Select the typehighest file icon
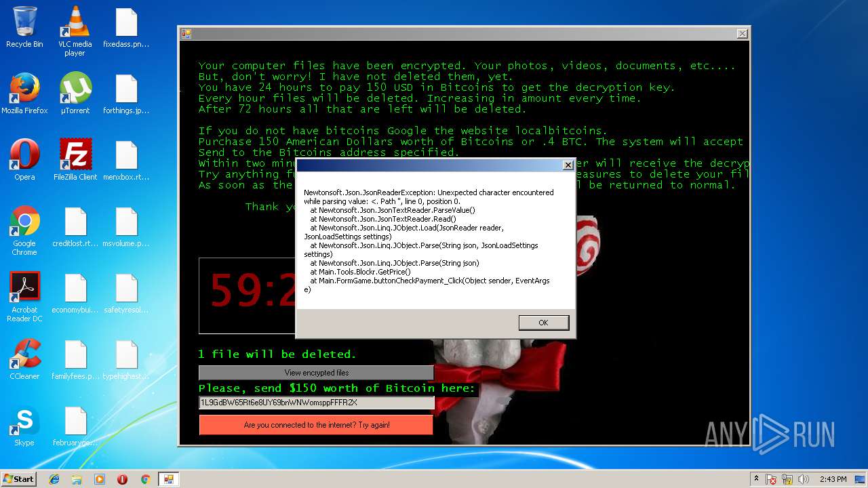This screenshot has height=488, width=868. click(126, 359)
